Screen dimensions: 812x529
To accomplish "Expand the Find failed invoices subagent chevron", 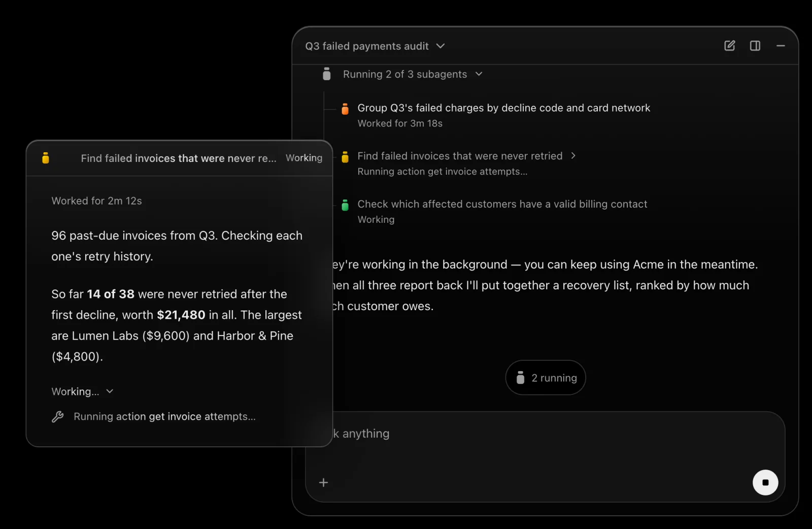I will 573,156.
